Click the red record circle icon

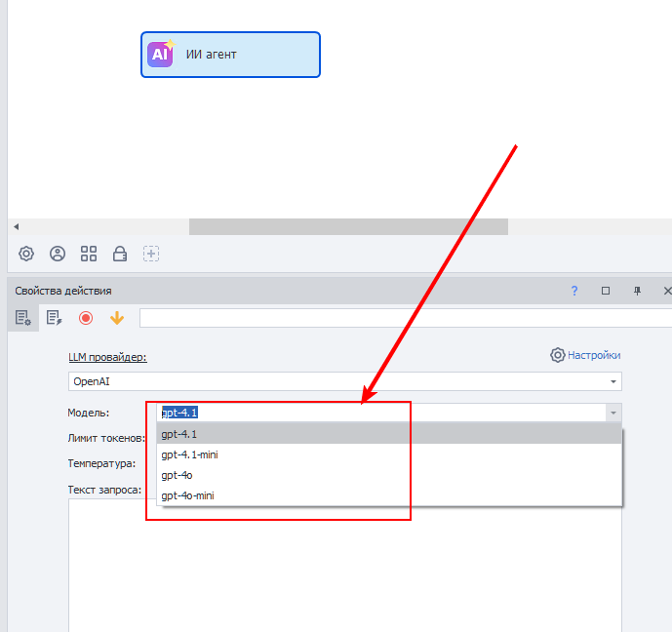pyautogui.click(x=86, y=318)
